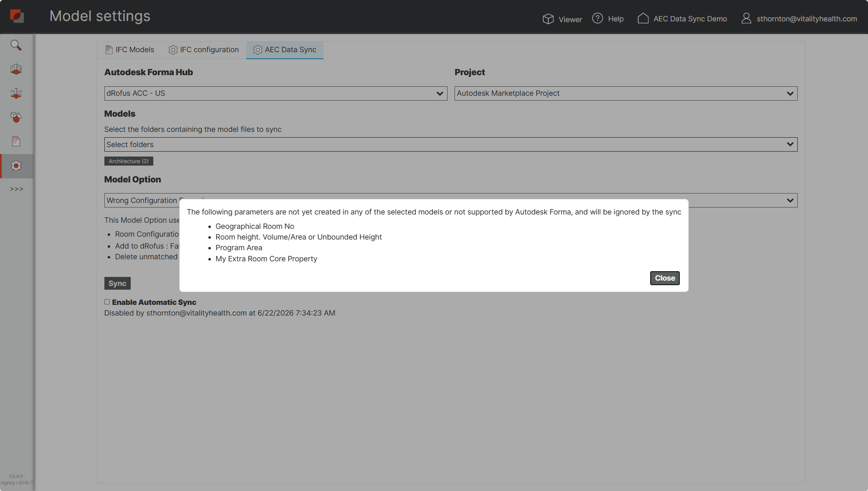Click the user profile icon
The height and width of the screenshot is (491, 868).
pyautogui.click(x=746, y=18)
